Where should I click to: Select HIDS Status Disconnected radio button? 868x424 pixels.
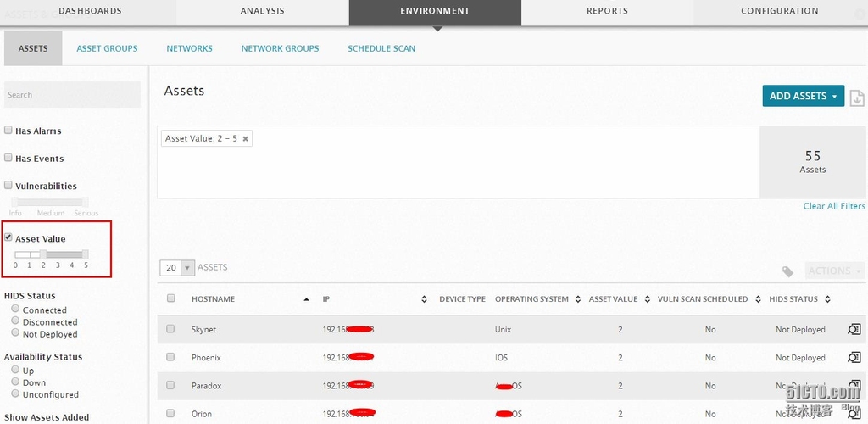(x=15, y=321)
